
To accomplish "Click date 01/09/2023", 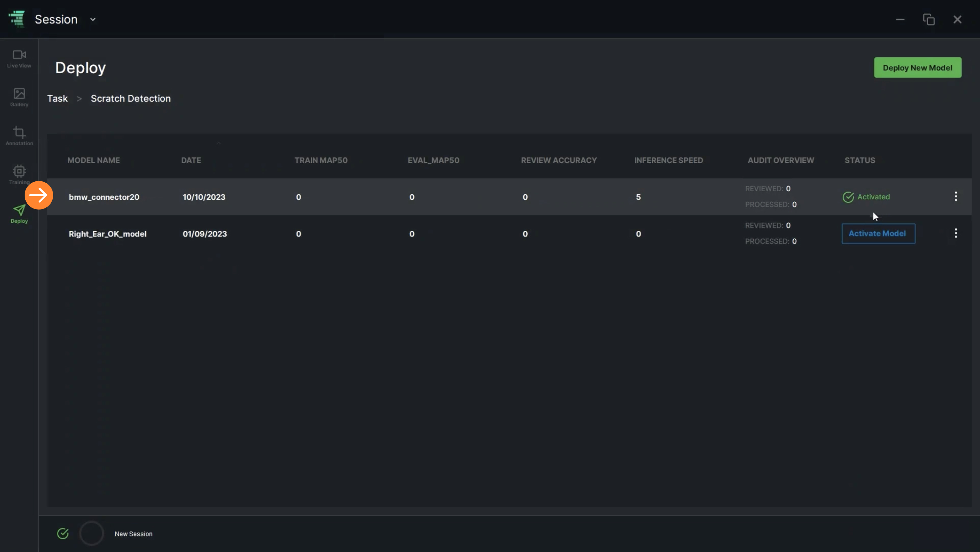I will tap(205, 234).
